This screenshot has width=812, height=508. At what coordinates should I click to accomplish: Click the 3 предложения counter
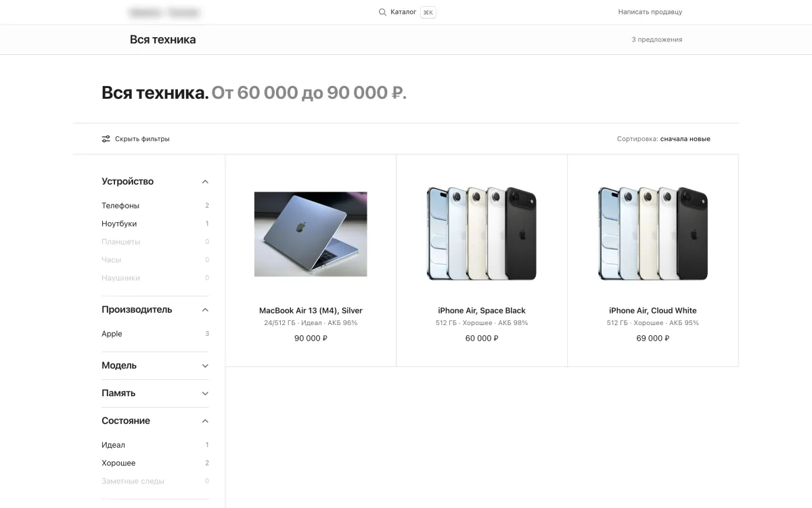(657, 39)
